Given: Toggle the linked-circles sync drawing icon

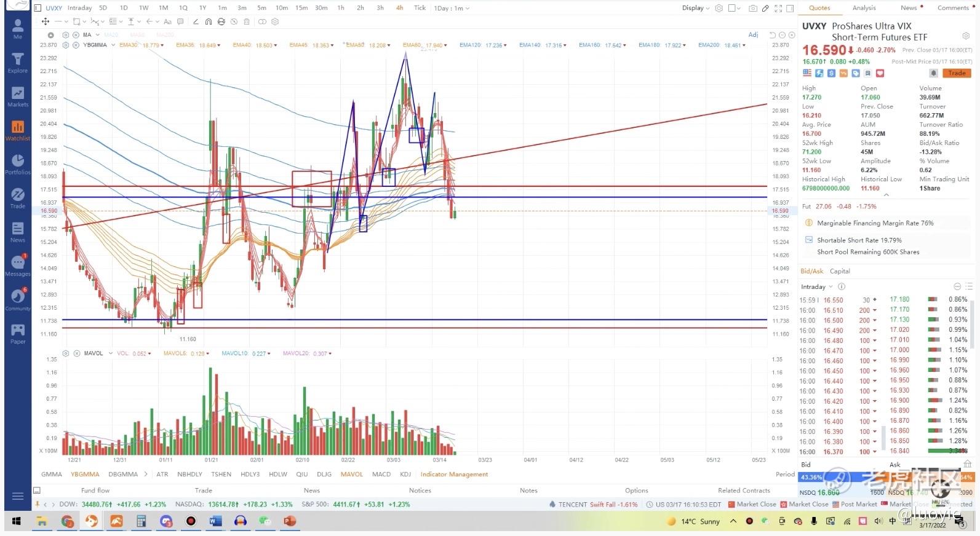Looking at the screenshot, I should pyautogui.click(x=262, y=22).
